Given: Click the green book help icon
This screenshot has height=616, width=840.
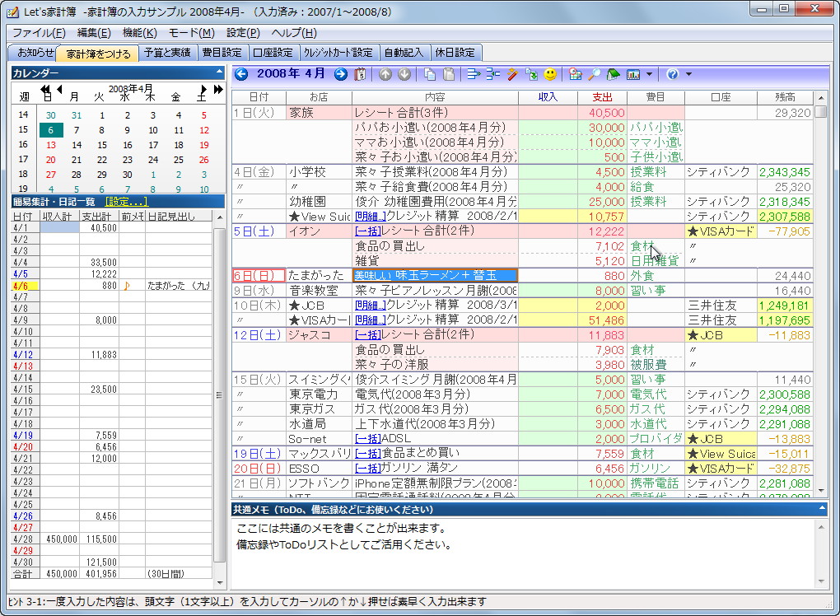Looking at the screenshot, I should (x=613, y=74).
